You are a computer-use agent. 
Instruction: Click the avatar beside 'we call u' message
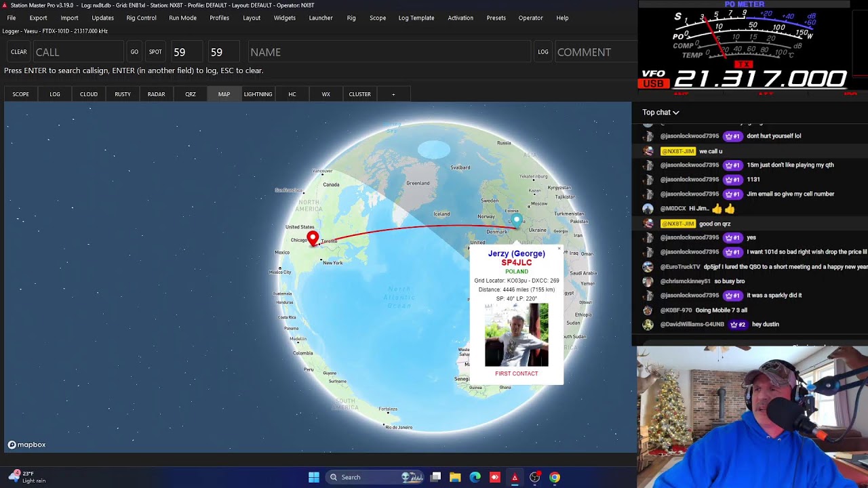[648, 151]
